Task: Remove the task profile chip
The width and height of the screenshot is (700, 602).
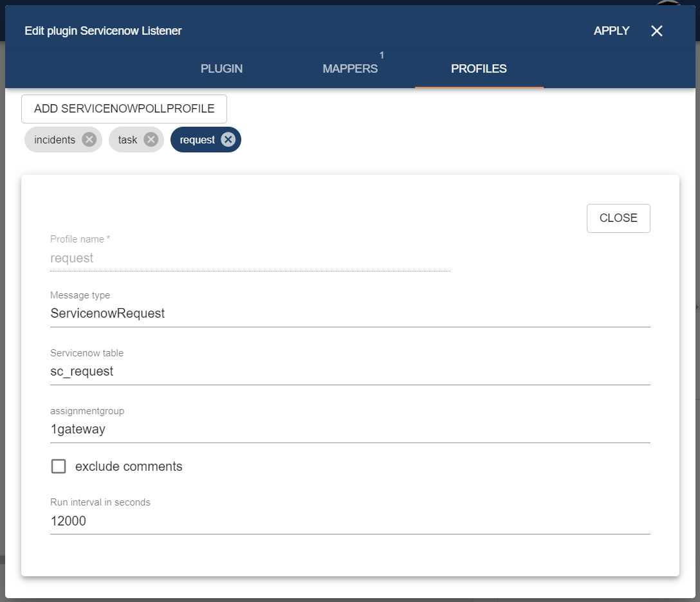Action: coord(151,140)
